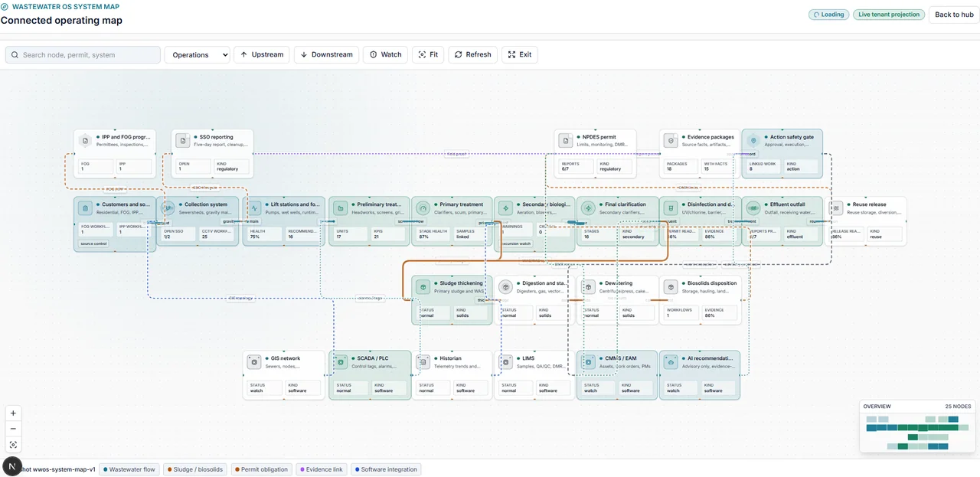Click the Effluent outfall waves icon
Screen dimensions: 980x477
753,208
